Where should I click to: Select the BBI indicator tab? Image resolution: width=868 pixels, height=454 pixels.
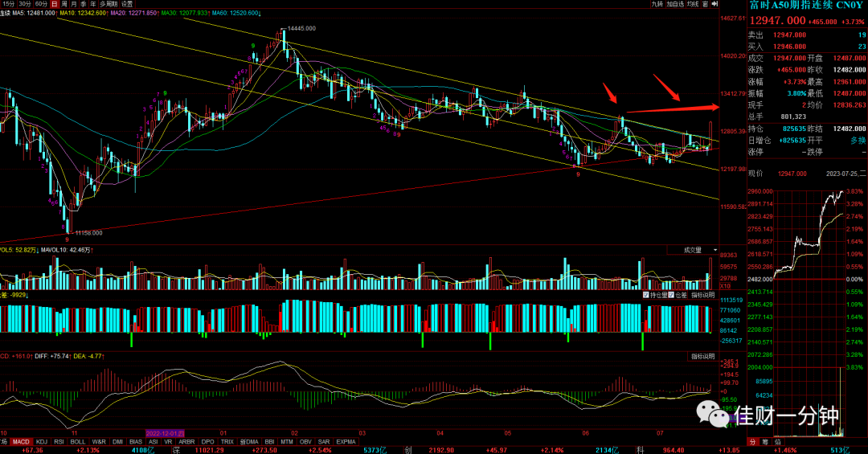pyautogui.click(x=269, y=442)
